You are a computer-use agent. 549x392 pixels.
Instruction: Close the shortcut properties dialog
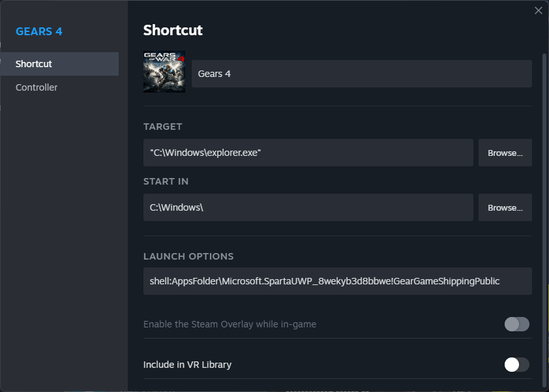point(538,10)
